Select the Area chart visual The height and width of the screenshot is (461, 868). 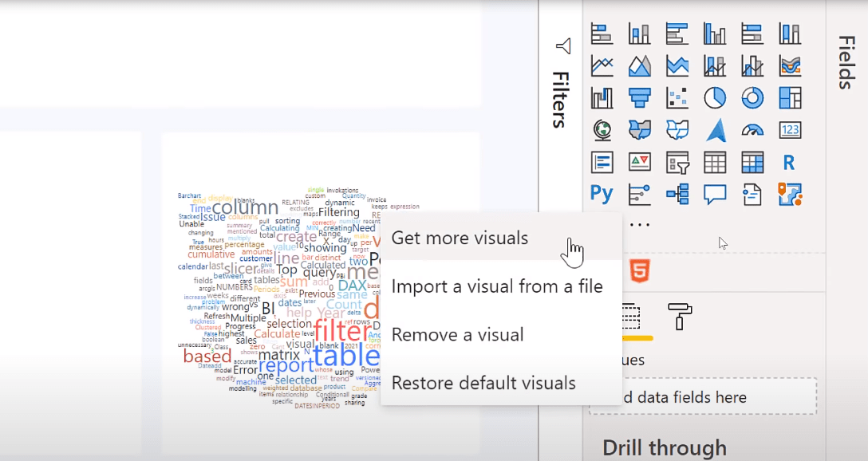tap(639, 66)
